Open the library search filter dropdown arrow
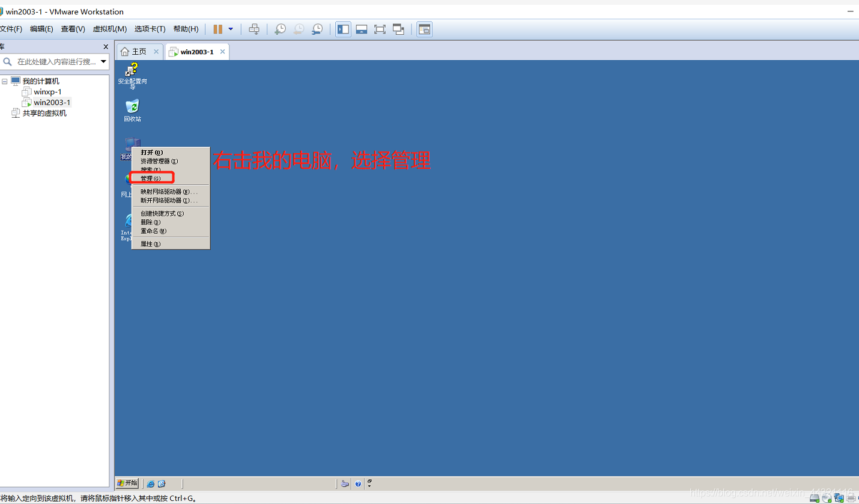Image resolution: width=859 pixels, height=504 pixels. (103, 61)
